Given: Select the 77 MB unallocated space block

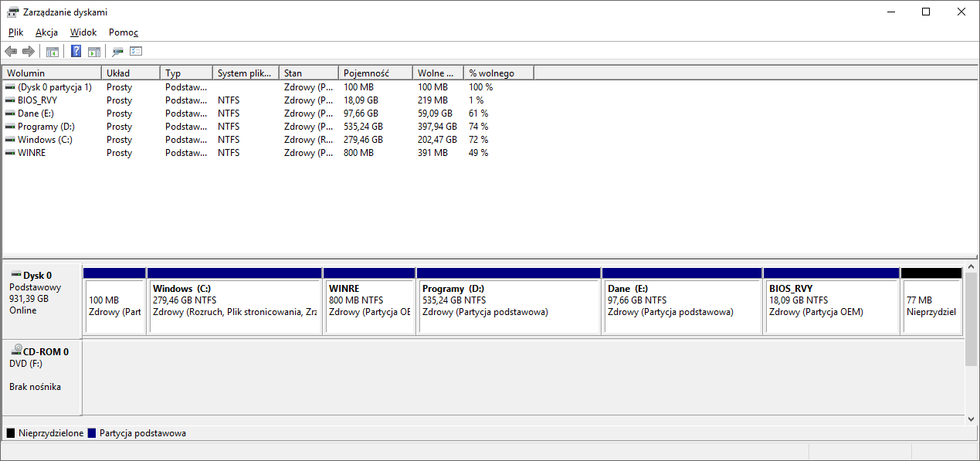Looking at the screenshot, I should (x=931, y=305).
